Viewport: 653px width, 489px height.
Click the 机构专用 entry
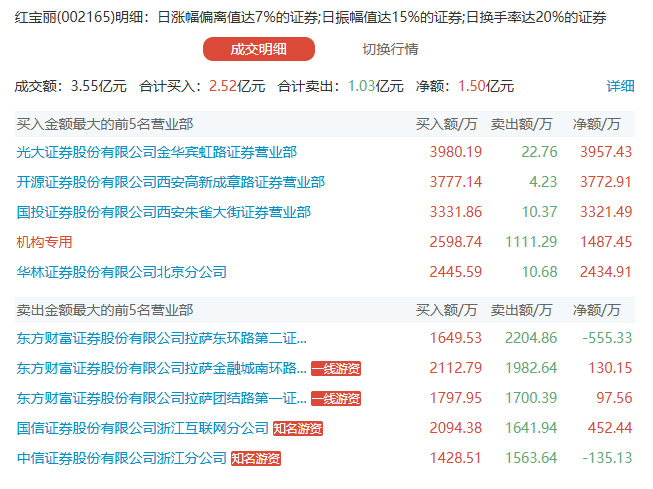[x=45, y=242]
